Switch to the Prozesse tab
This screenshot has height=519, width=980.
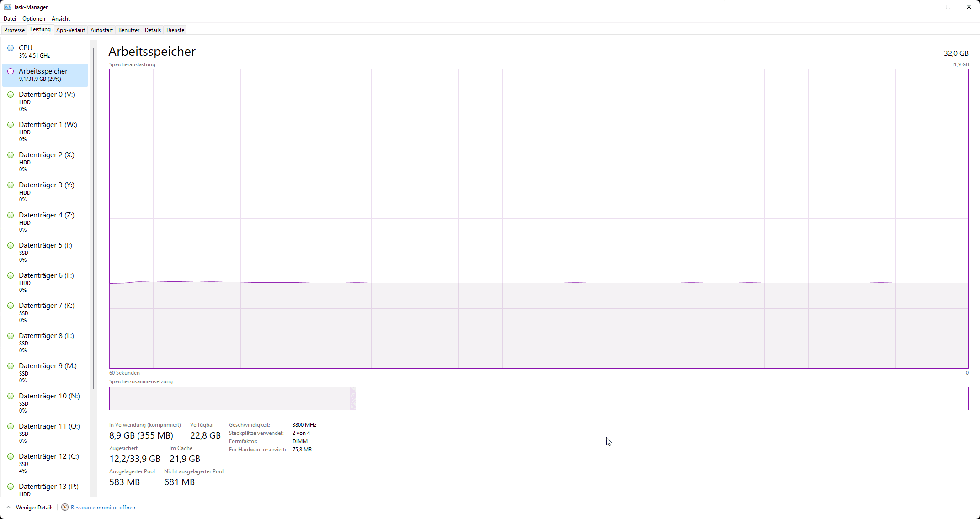pyautogui.click(x=15, y=30)
